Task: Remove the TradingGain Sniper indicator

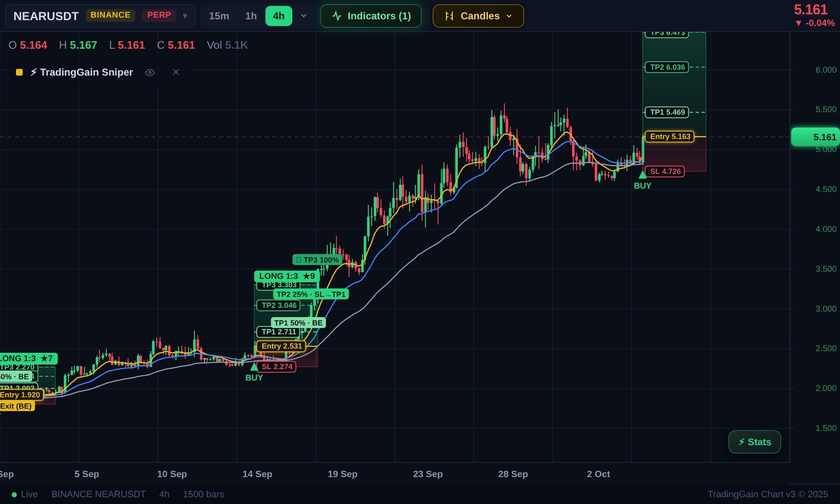Action: click(176, 72)
